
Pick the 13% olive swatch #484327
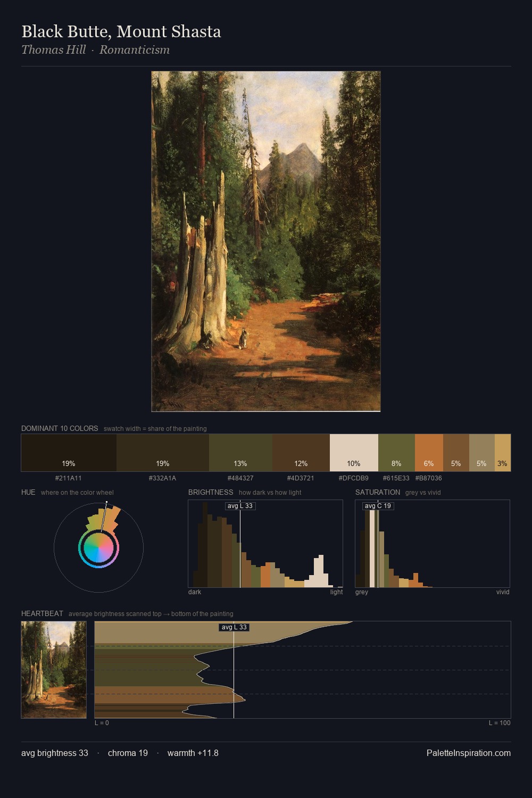click(x=240, y=453)
